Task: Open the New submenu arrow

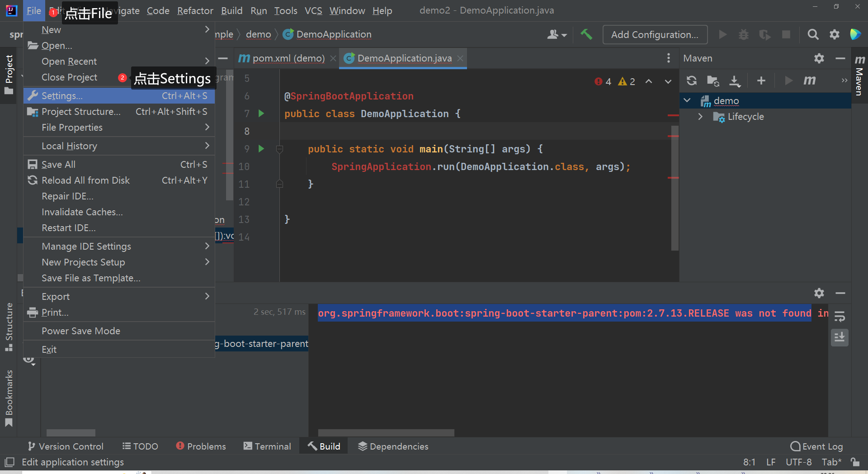Action: 207,29
